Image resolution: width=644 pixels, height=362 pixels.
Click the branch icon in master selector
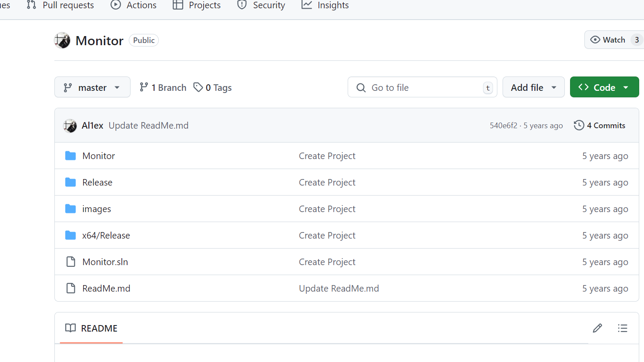[68, 88]
